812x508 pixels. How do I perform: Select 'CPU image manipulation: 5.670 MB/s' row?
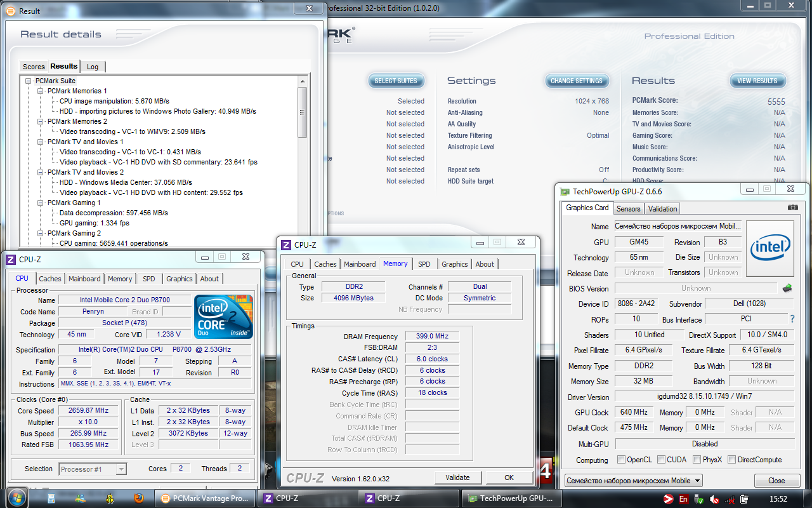[x=114, y=101]
